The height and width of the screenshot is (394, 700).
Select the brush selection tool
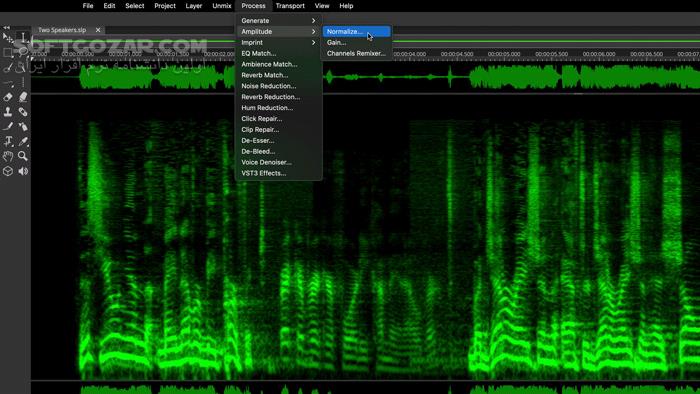8,68
